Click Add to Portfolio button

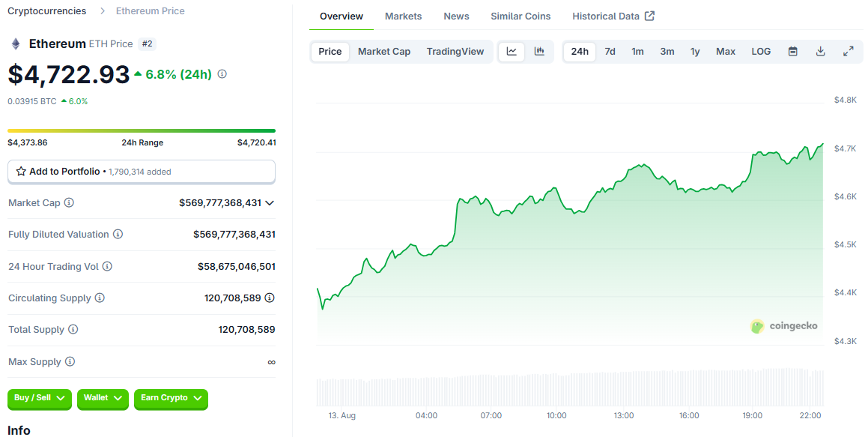pyautogui.click(x=141, y=171)
